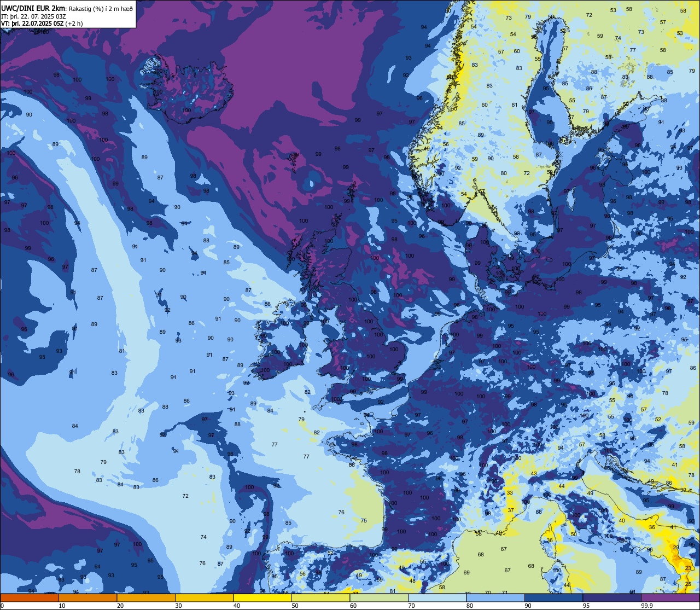The height and width of the screenshot is (610, 700).
Task: Pick the 0–10 dark orange legend swatch
Action: coord(30,597)
